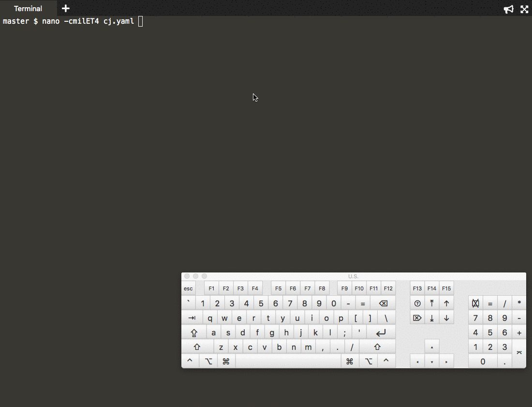The image size is (532, 407).
Task: Click the numpad slash key
Action: [504, 303]
